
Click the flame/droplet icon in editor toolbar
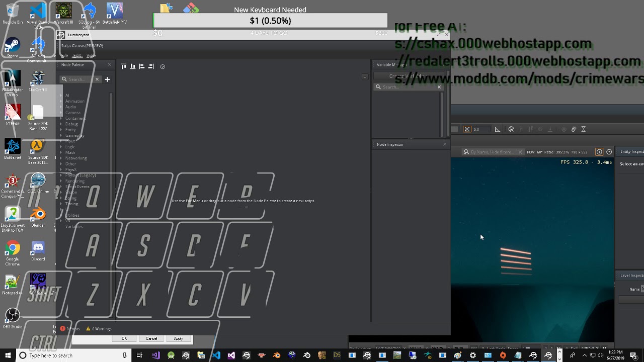573,129
